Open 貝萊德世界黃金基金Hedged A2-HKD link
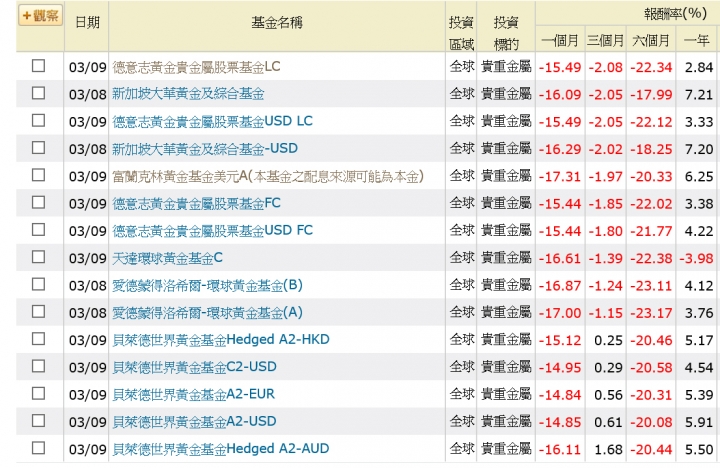 [x=221, y=340]
